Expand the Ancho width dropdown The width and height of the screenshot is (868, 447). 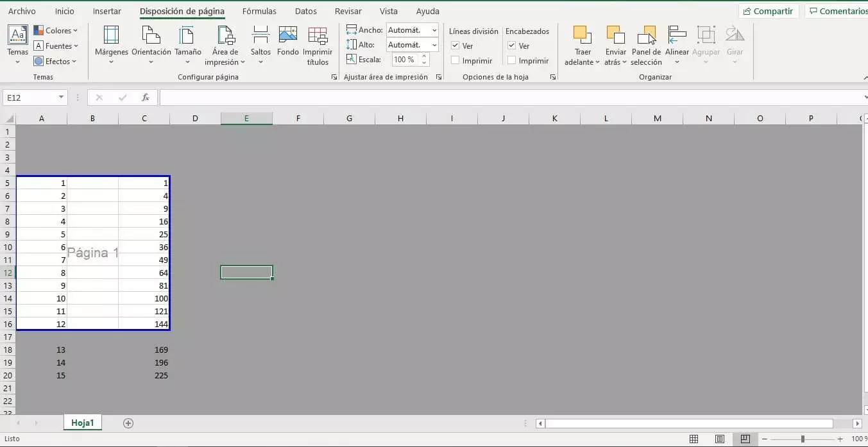tap(434, 30)
